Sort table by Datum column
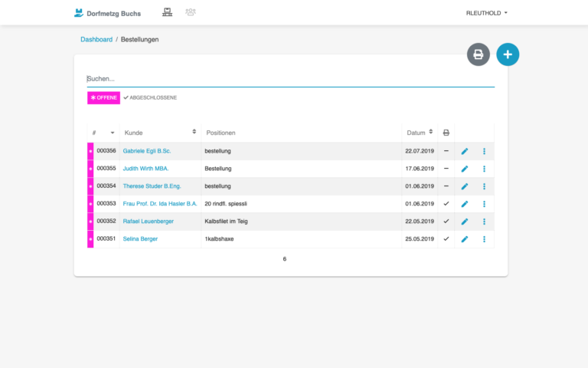 [430, 131]
